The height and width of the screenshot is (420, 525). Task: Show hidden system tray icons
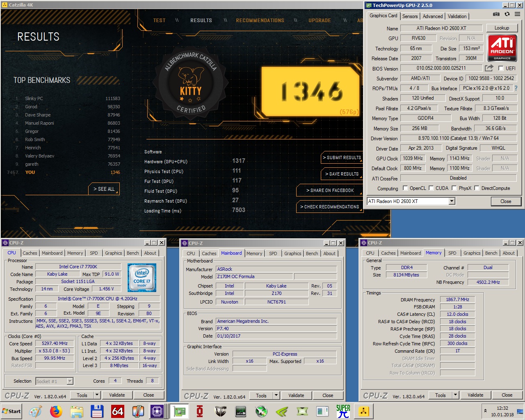[485, 411]
